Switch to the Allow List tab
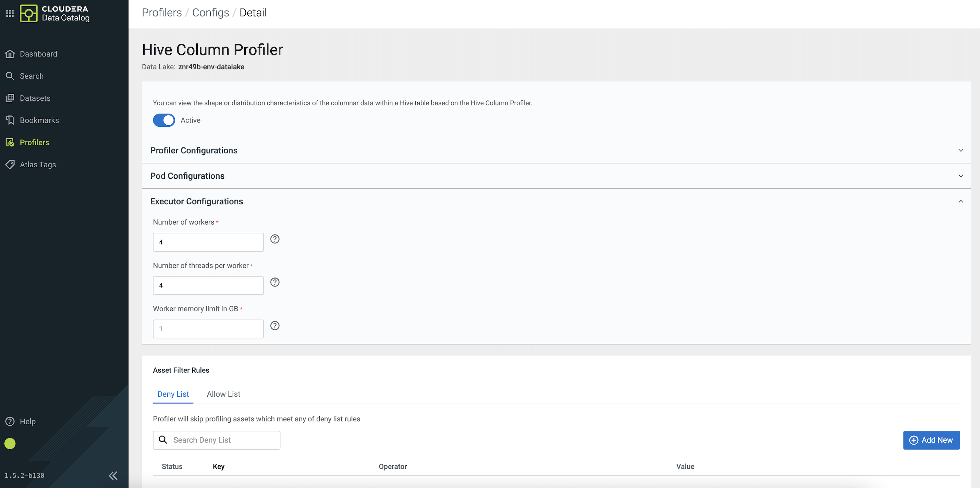Screen dimensions: 980x488 (x=223, y=394)
